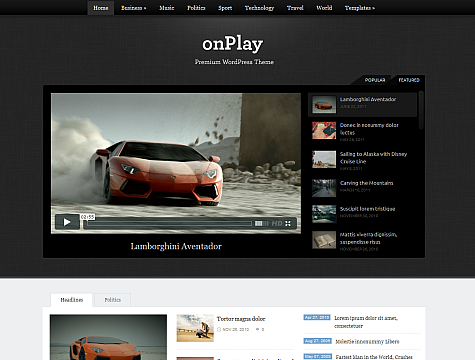The image size is (475, 360).
Task: Click the Tortor magna dolor headline
Action: 241,319
